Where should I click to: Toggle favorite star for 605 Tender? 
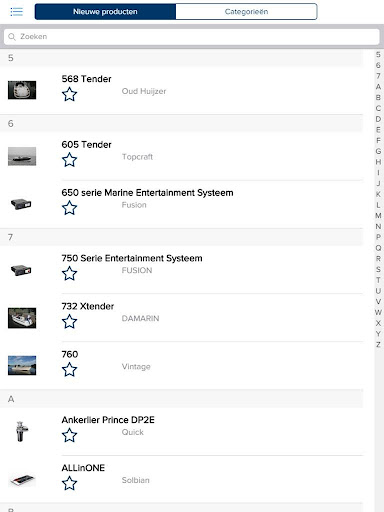tap(69, 160)
